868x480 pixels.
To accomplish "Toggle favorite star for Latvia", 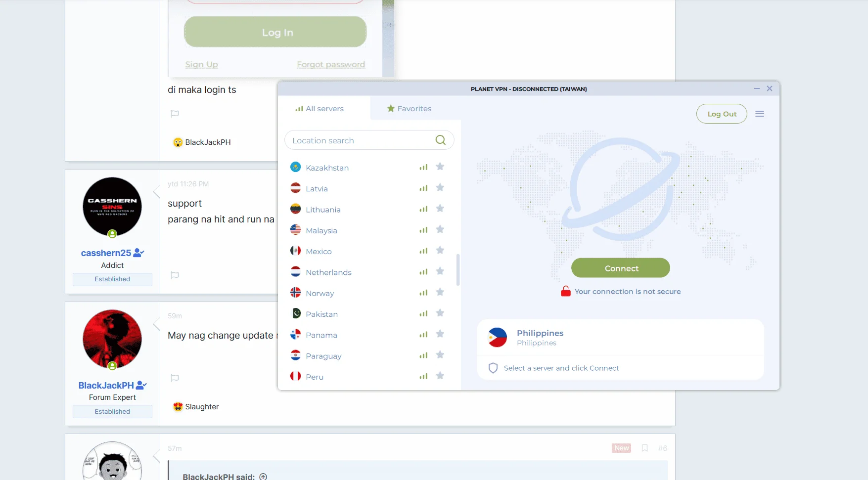I will tap(440, 187).
